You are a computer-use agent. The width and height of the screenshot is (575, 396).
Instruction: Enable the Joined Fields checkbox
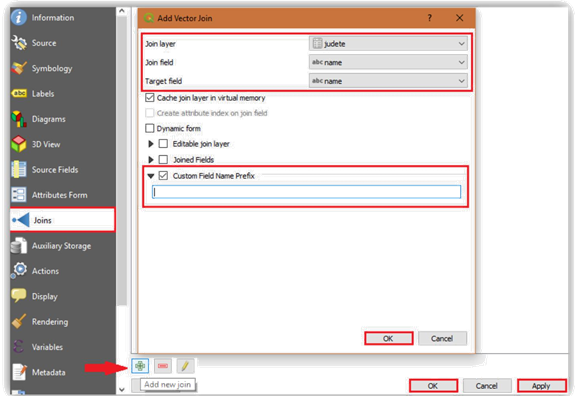tap(163, 160)
